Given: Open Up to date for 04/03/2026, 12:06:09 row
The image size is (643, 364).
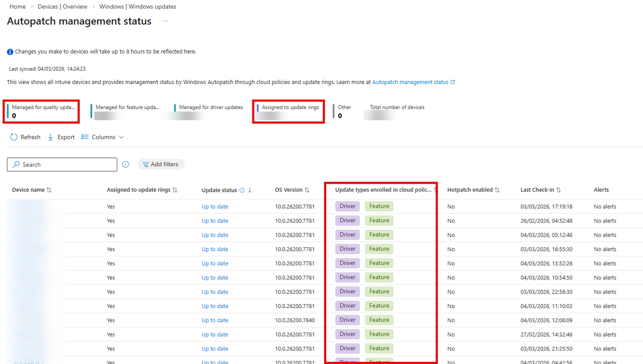Looking at the screenshot, I should pos(215,320).
